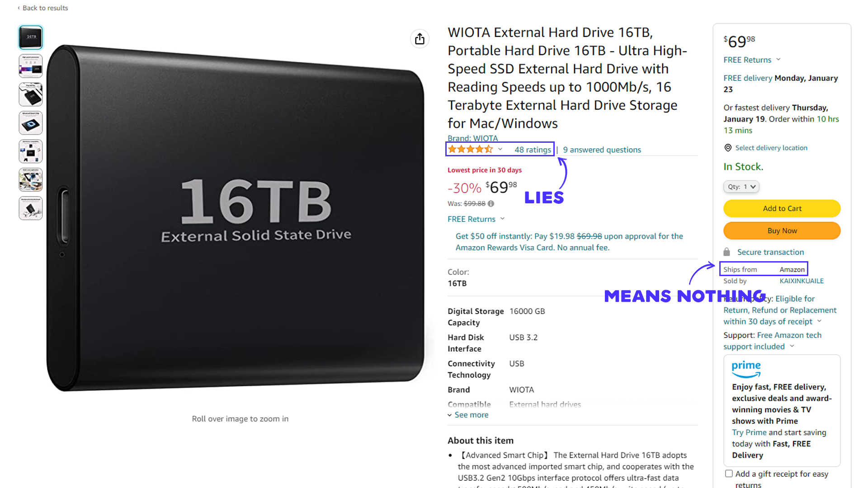Click the Buy Now button
Screen dimensions: 868x488
pos(782,230)
